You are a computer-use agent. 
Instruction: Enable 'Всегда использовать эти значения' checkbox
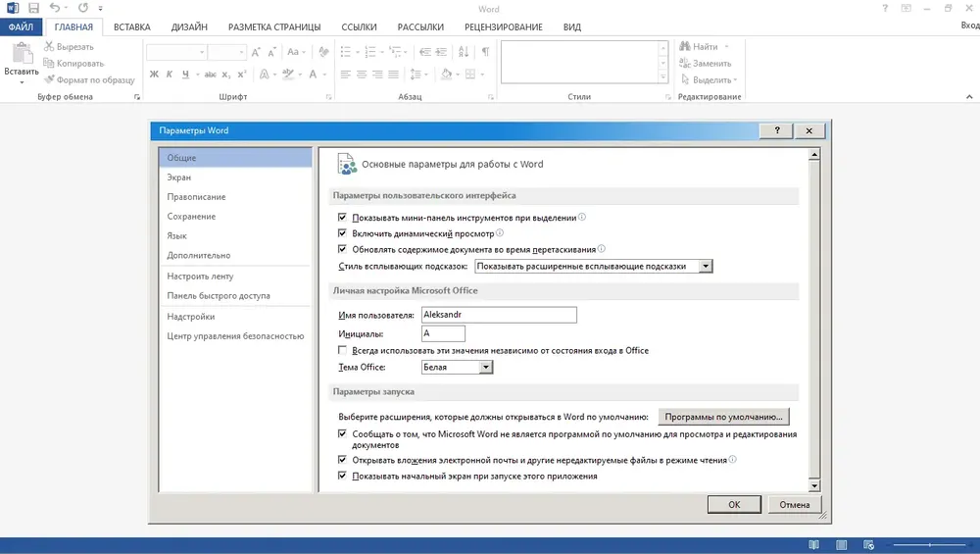pos(342,350)
